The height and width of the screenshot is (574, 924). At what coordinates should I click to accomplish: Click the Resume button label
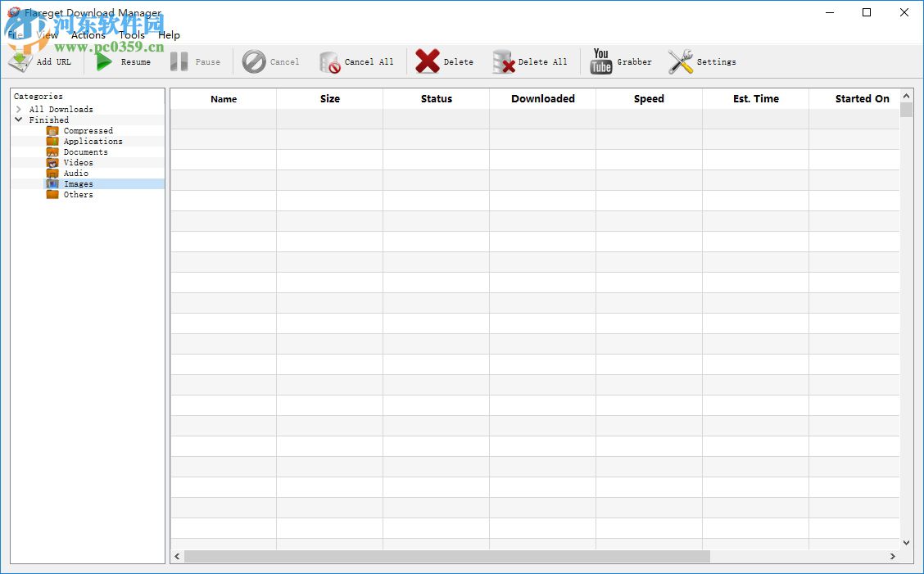(135, 62)
